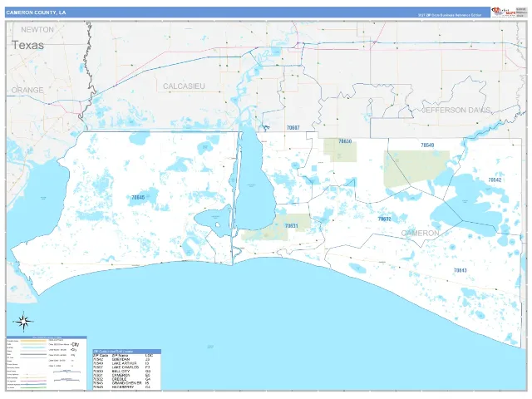Viewport: 532px width, 399px height.
Task: Click ZIP code label 70549
Action: point(427,145)
